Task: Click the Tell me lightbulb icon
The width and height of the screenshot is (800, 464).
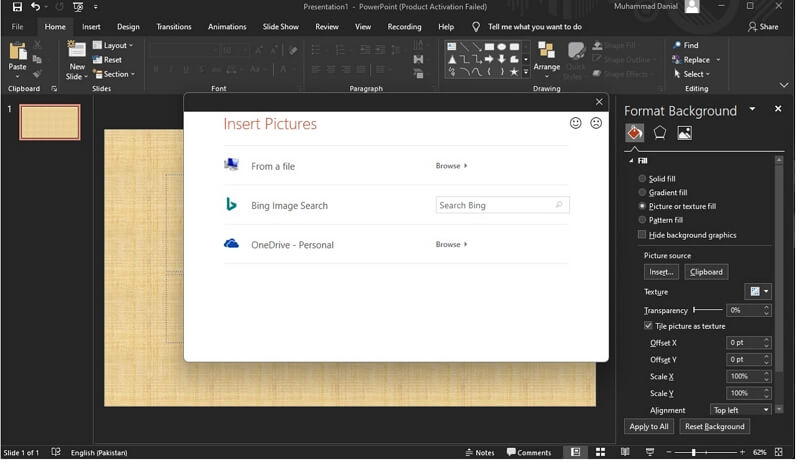Action: pos(476,27)
